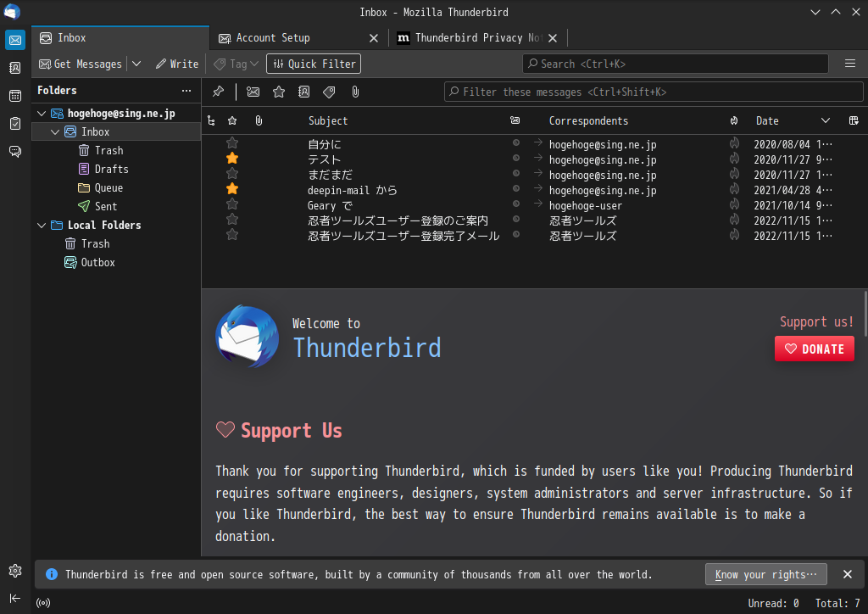Close the Thunderbird Privacy tab

click(553, 38)
